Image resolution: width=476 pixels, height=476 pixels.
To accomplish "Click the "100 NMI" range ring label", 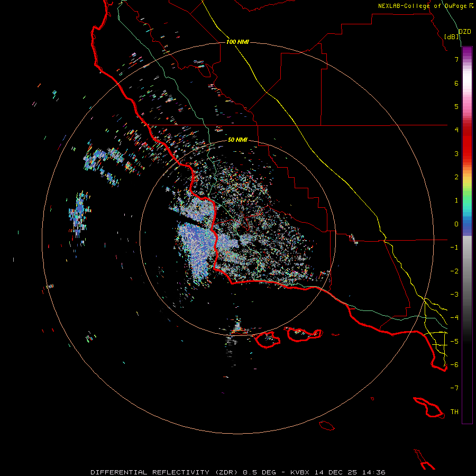I will 237,42.
